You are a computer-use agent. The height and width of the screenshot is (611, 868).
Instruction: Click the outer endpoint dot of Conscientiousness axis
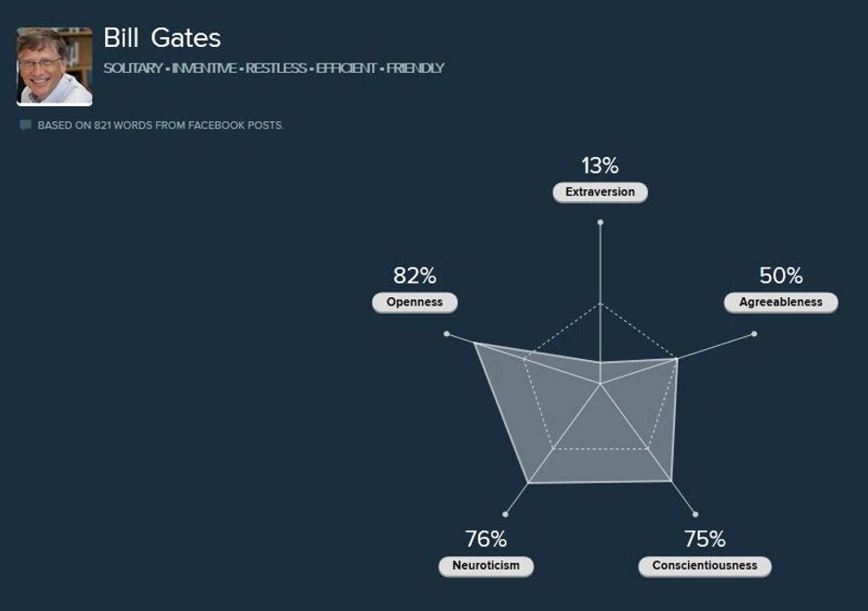point(695,514)
